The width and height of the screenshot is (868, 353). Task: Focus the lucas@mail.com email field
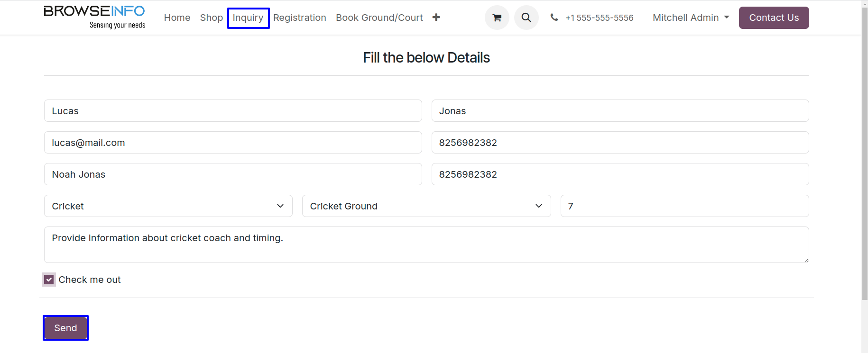click(233, 143)
